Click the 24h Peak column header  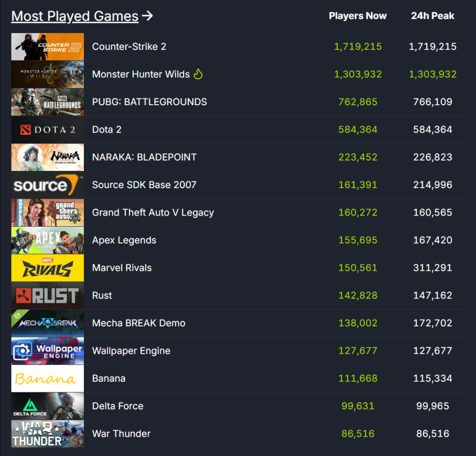[433, 16]
